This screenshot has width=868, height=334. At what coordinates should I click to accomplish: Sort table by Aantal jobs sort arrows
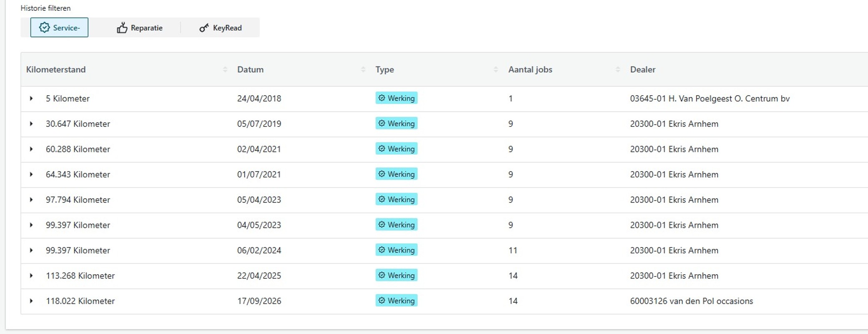[618, 69]
